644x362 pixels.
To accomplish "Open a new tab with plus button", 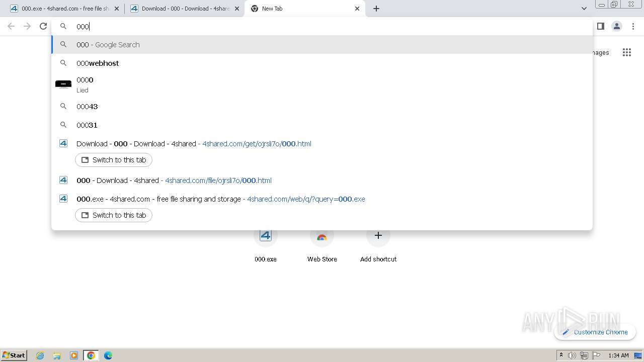I will point(376,9).
